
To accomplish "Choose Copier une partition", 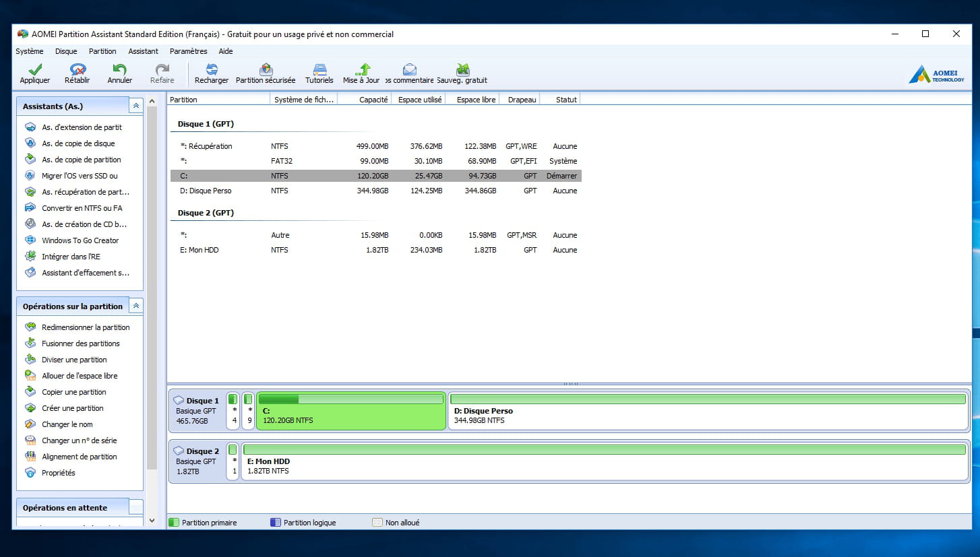I will point(74,392).
